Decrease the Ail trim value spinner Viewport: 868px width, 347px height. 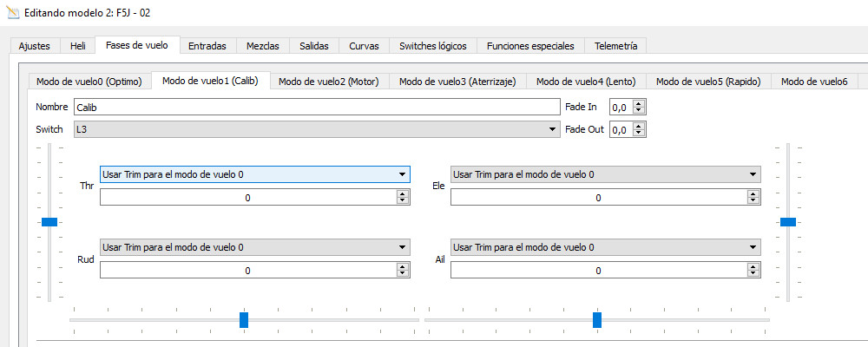click(753, 274)
